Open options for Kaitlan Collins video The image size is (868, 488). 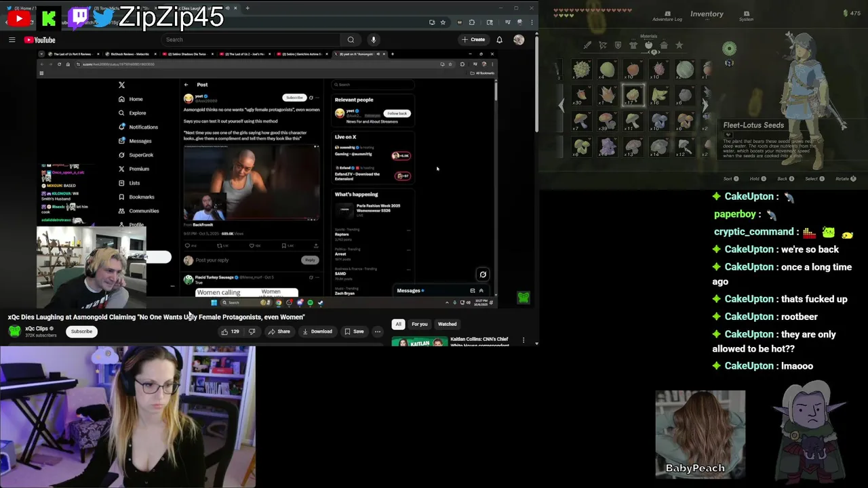click(523, 340)
